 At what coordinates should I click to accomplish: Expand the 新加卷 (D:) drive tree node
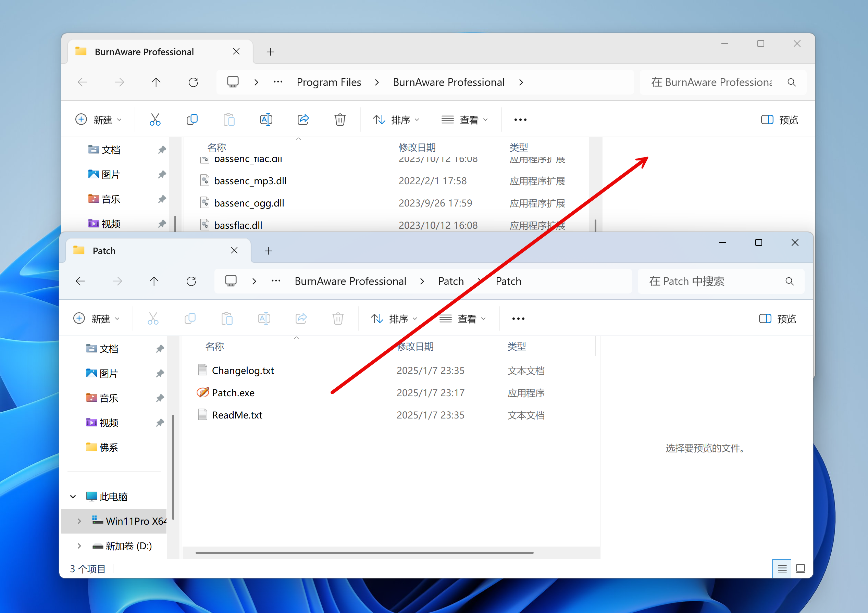tap(79, 546)
